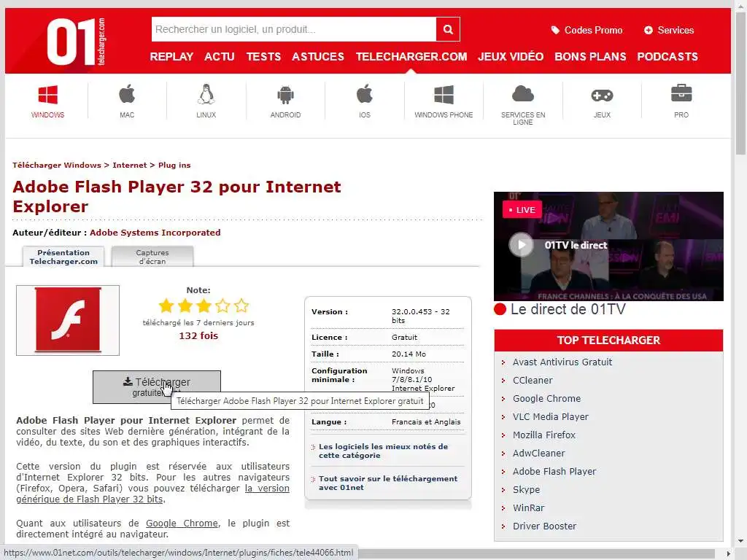Click the 132 fois download count
Screen dimensions: 747x560
(x=198, y=335)
